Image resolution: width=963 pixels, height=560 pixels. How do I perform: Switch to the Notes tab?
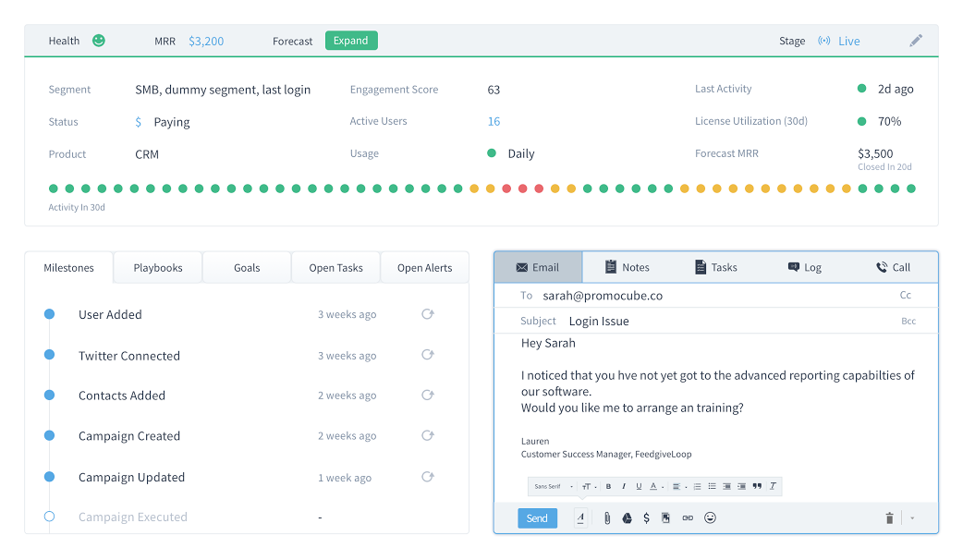(627, 267)
